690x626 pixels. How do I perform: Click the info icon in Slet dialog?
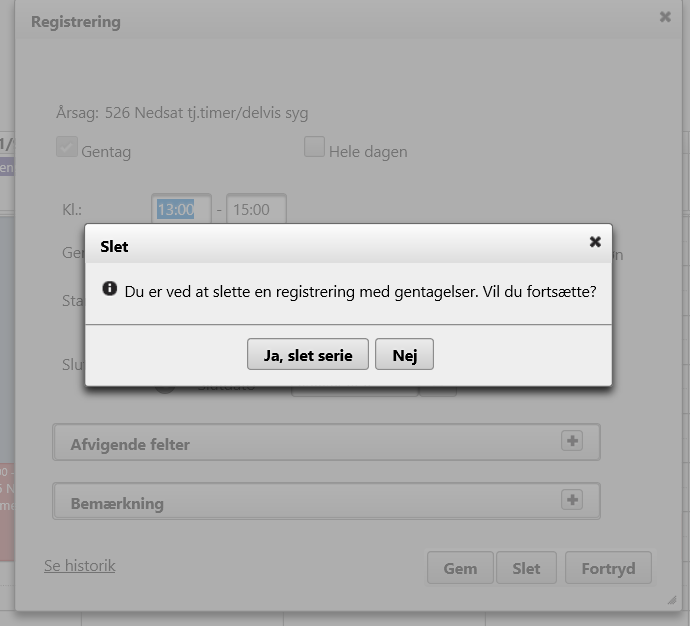point(110,289)
